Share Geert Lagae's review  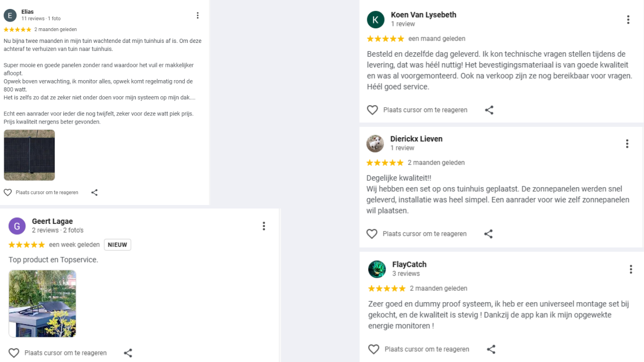click(128, 353)
